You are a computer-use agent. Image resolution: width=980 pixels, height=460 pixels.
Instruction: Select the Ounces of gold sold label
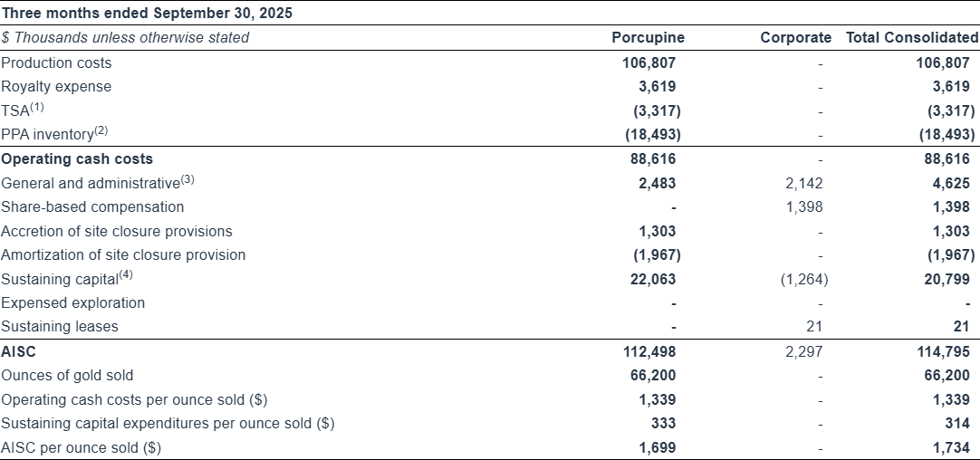pyautogui.click(x=65, y=375)
